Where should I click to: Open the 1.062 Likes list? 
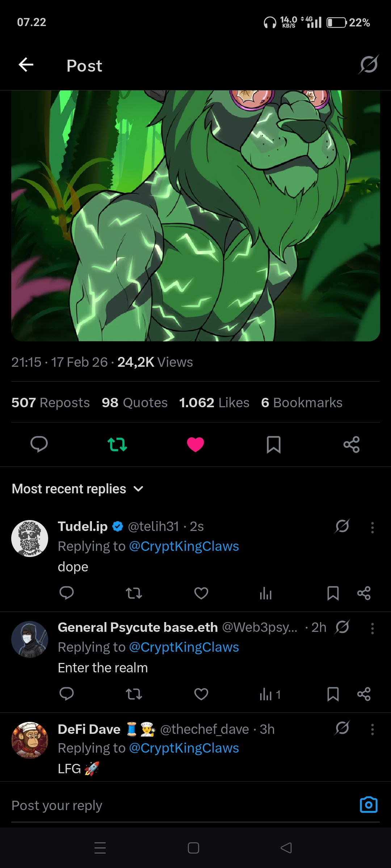[x=214, y=403]
